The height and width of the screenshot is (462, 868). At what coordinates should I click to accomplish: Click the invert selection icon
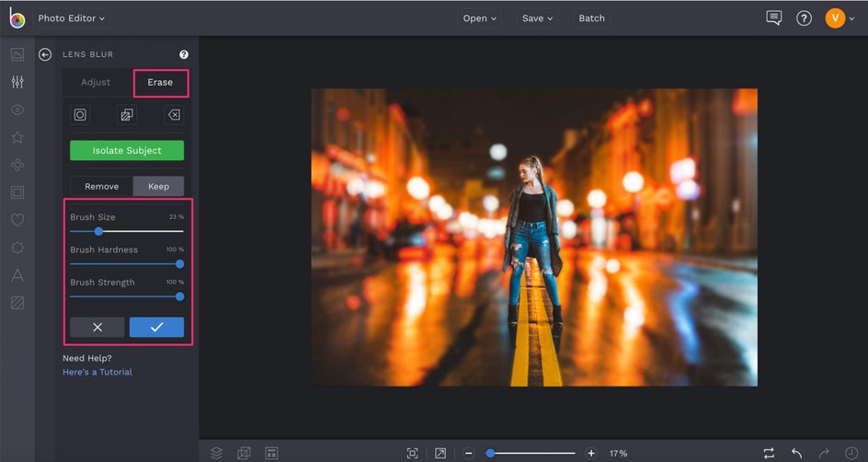point(127,115)
